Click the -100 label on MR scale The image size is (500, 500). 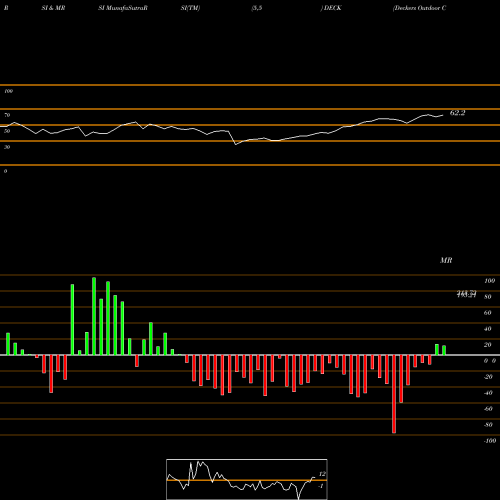(490, 441)
